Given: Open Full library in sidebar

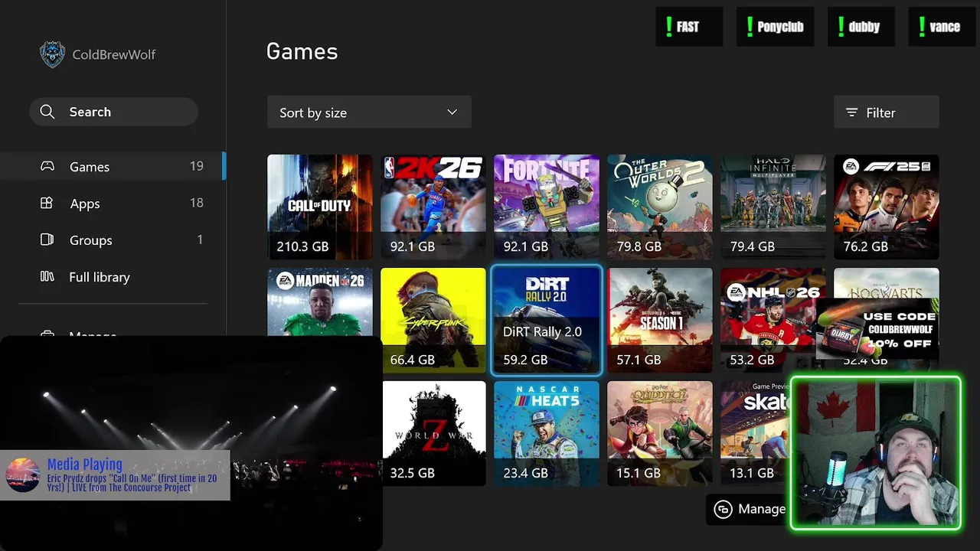Looking at the screenshot, I should click(x=113, y=276).
